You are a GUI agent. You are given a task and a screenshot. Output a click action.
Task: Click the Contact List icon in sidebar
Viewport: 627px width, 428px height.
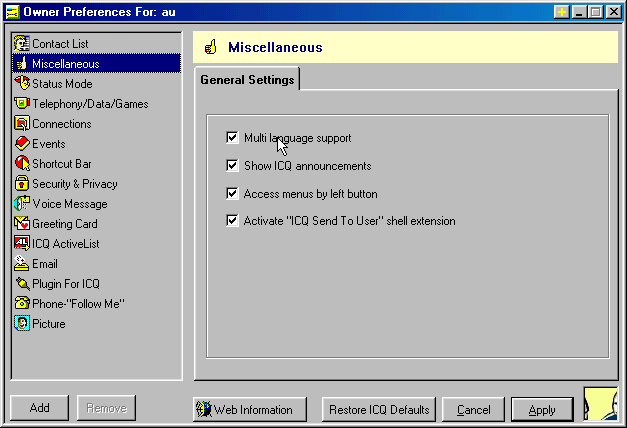22,43
